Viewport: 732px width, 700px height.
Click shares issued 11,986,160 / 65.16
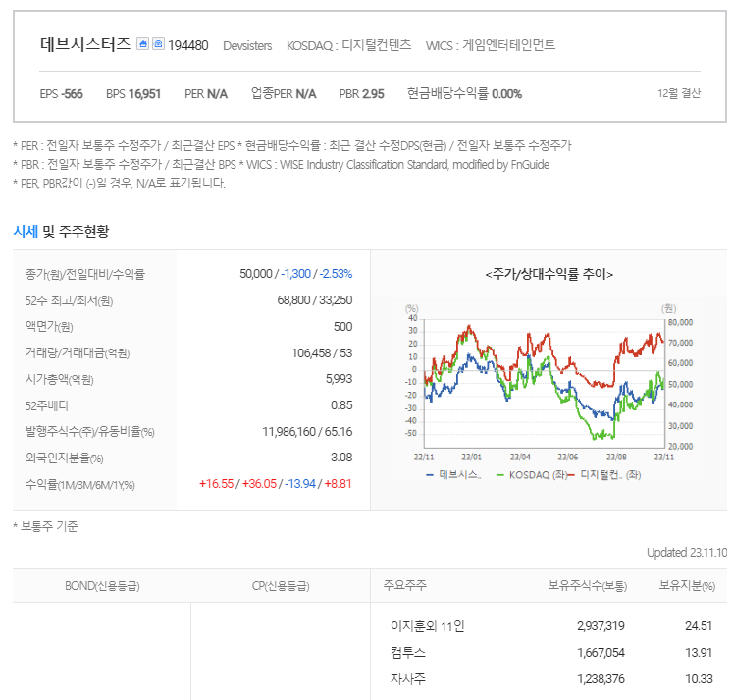[307, 432]
